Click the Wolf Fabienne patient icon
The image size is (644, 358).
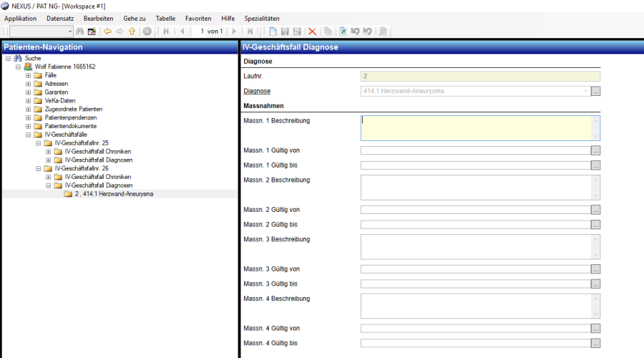[28, 67]
